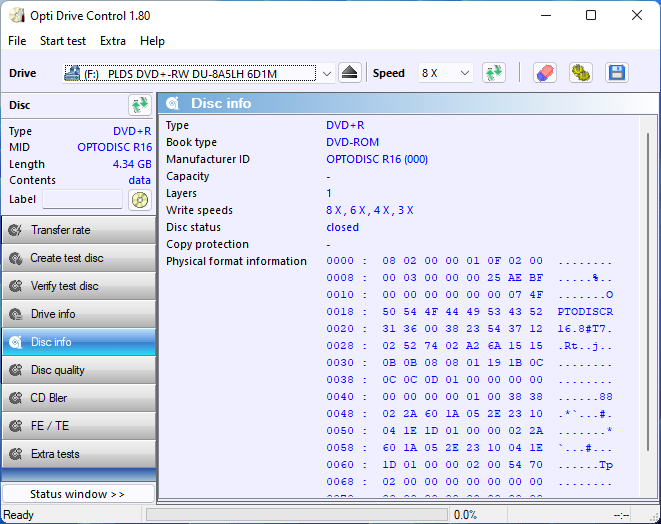Viewport: 661px width, 524px height.
Task: Open the Extra menu
Action: click(113, 41)
